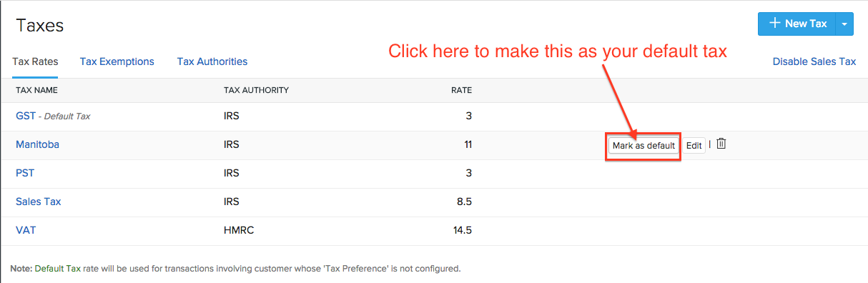Sort by the Rate column header
This screenshot has width=868, height=283.
click(461, 90)
